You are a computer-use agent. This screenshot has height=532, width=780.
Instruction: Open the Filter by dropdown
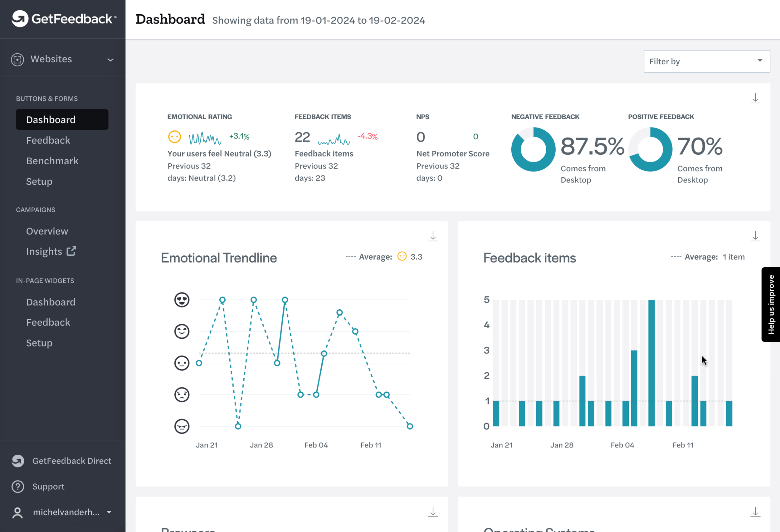[706, 61]
